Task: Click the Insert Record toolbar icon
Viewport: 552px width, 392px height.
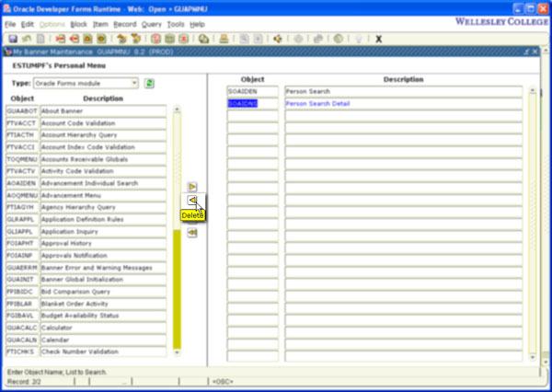Action: click(x=60, y=39)
